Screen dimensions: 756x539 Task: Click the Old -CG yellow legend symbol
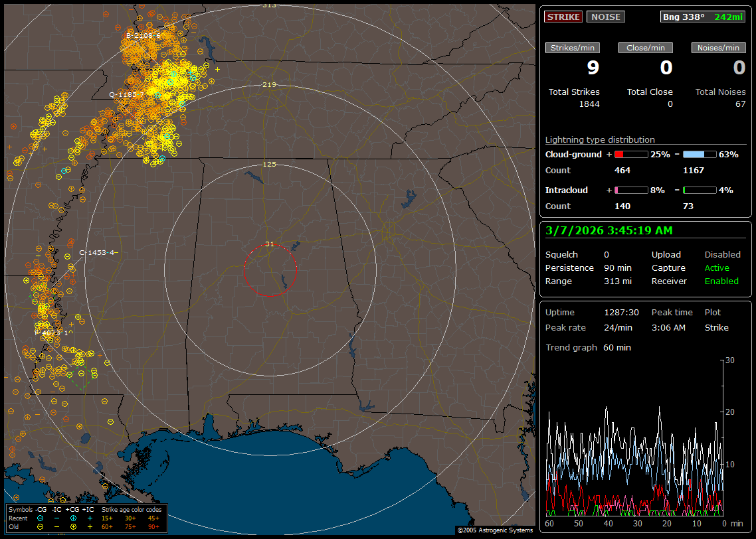point(41,526)
